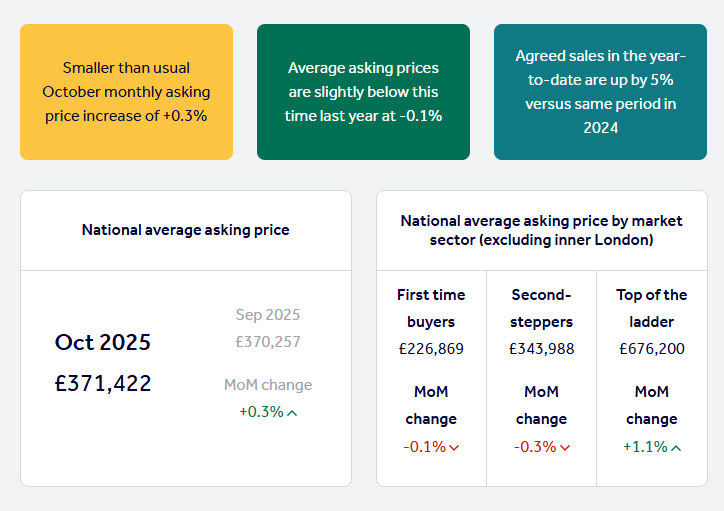Click the Sep 2025 label
The width and height of the screenshot is (724, 511).
267,314
